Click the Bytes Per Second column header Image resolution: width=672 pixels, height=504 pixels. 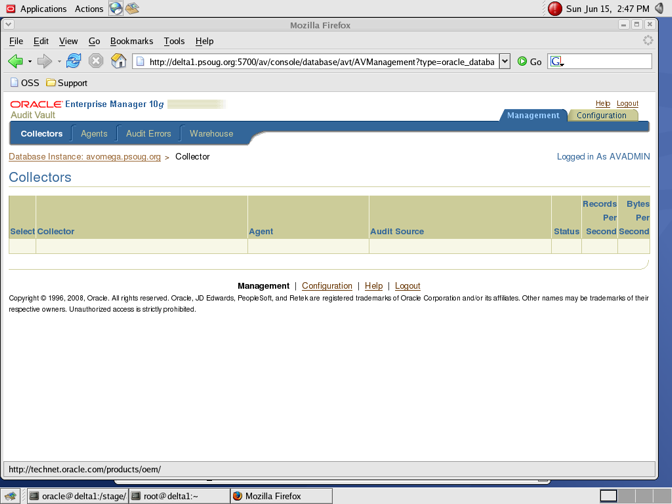pos(634,218)
